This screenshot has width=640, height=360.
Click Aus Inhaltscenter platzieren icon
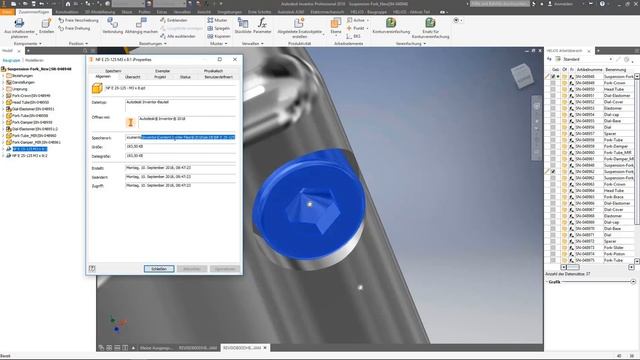click(19, 23)
